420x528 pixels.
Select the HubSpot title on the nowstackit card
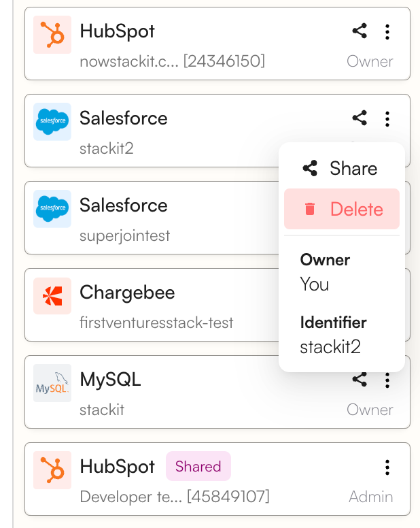(x=117, y=31)
